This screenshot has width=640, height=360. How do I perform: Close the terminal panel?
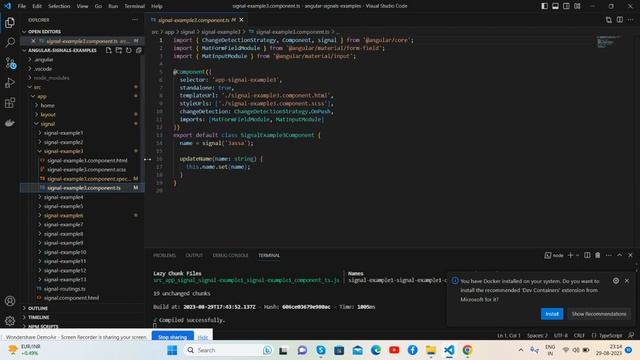(630, 255)
